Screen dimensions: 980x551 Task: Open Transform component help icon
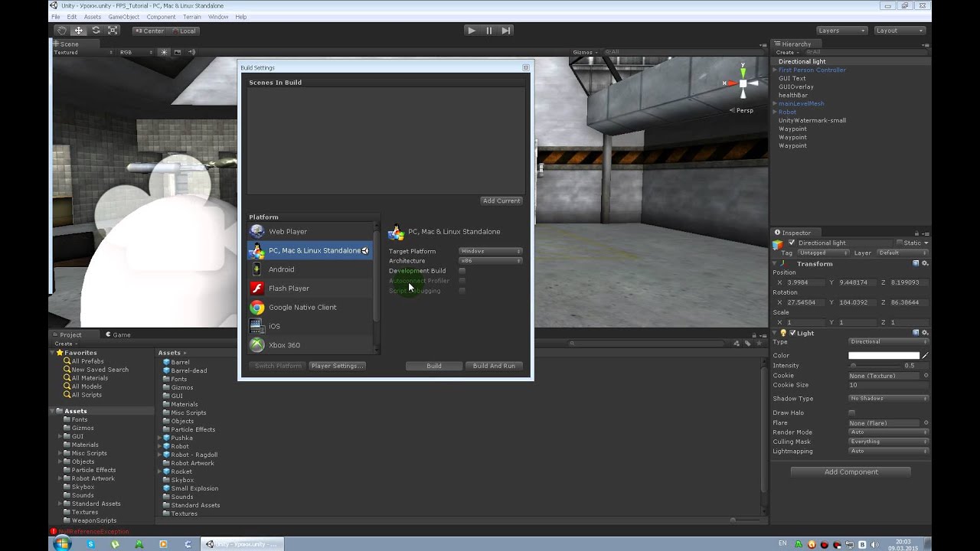tap(916, 263)
